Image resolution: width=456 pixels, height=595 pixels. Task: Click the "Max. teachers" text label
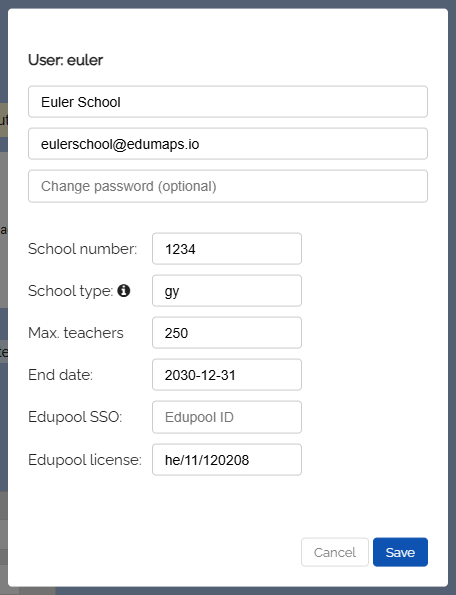click(76, 333)
